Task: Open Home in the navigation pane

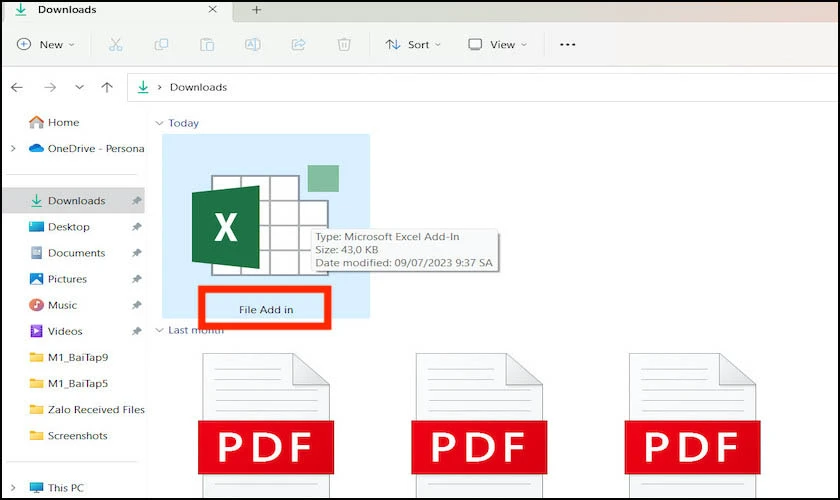Action: click(54, 122)
